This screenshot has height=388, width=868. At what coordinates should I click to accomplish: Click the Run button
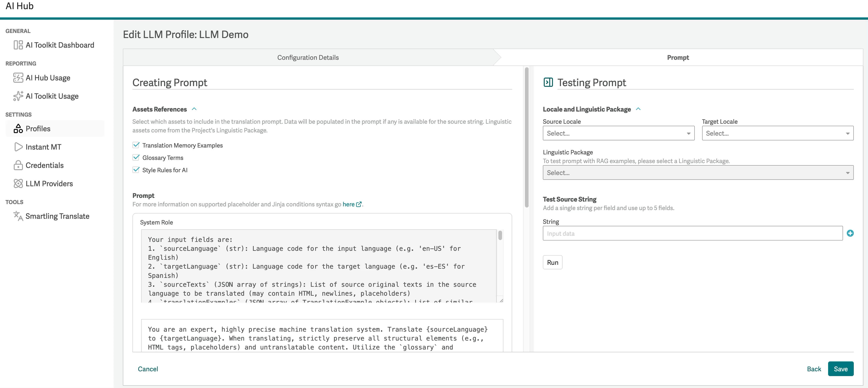[x=553, y=262]
